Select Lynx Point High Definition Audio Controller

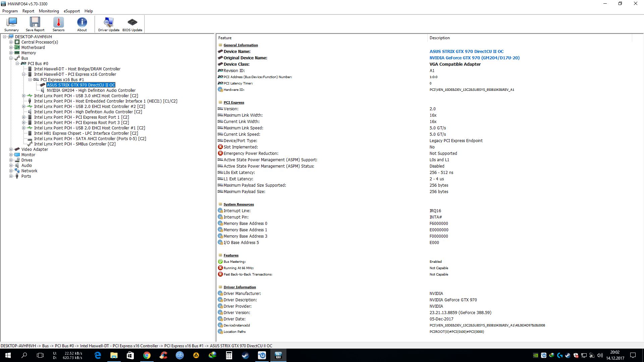88,112
